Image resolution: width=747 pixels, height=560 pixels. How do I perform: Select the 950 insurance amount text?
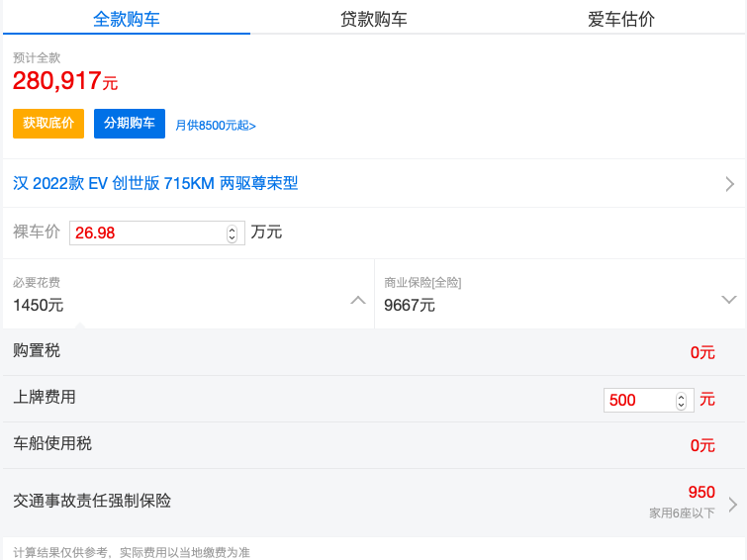pyautogui.click(x=701, y=492)
